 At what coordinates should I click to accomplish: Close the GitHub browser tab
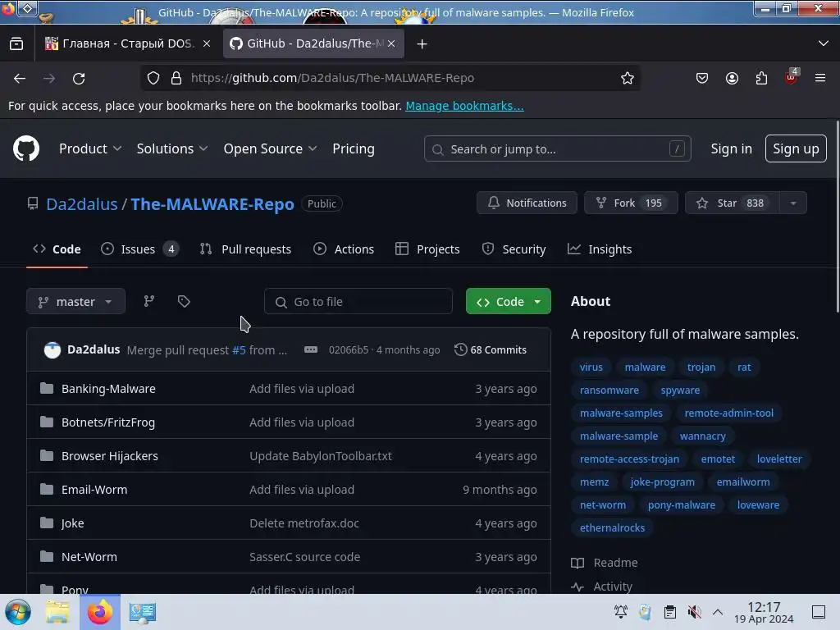391,43
